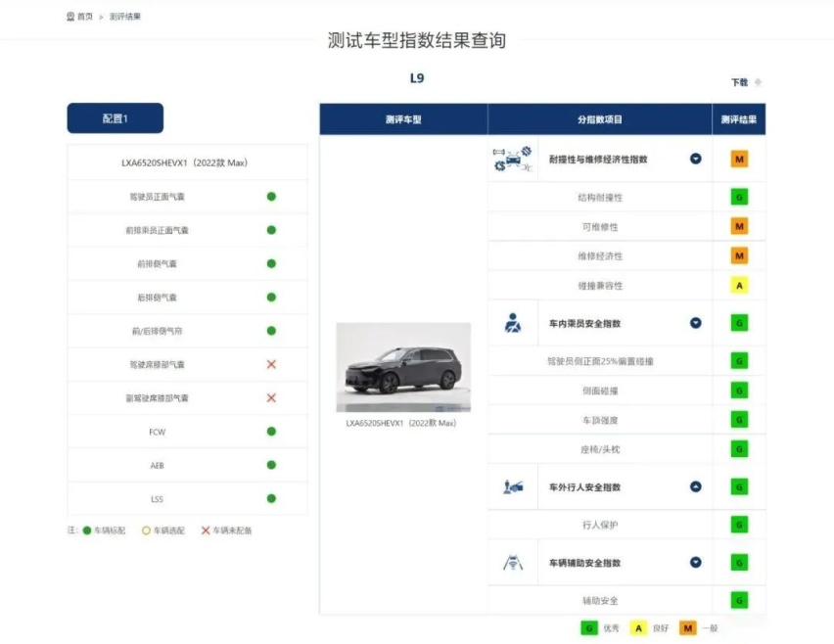Open the 测评结果 breadcrumb link
This screenshot has width=834, height=644.
click(125, 17)
